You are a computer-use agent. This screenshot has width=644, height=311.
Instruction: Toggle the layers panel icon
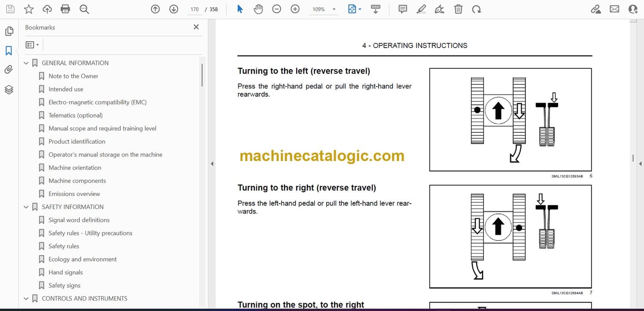(x=9, y=89)
